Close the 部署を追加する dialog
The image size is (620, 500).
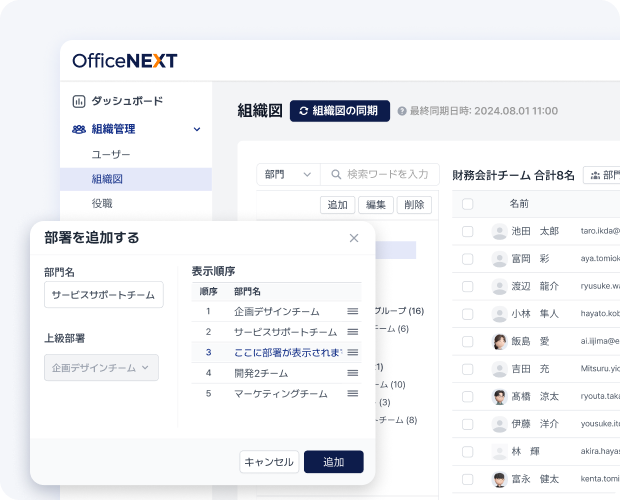tap(354, 238)
